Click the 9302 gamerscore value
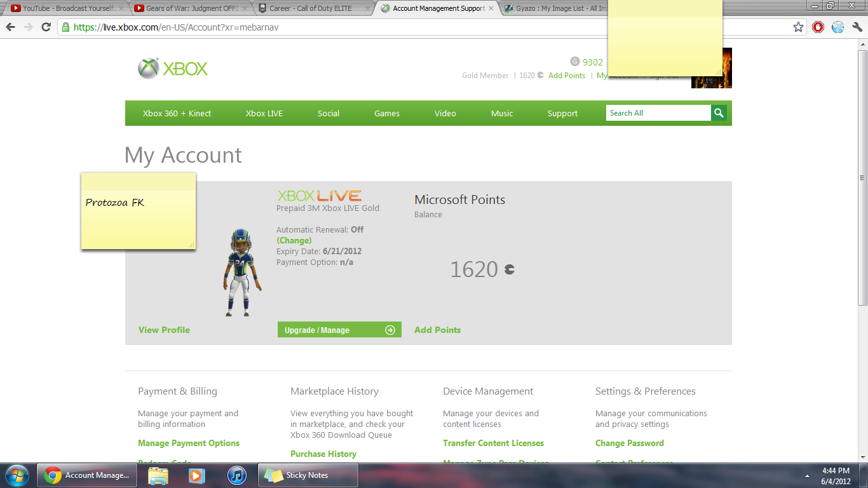Viewport: 868px width, 488px height. click(593, 62)
